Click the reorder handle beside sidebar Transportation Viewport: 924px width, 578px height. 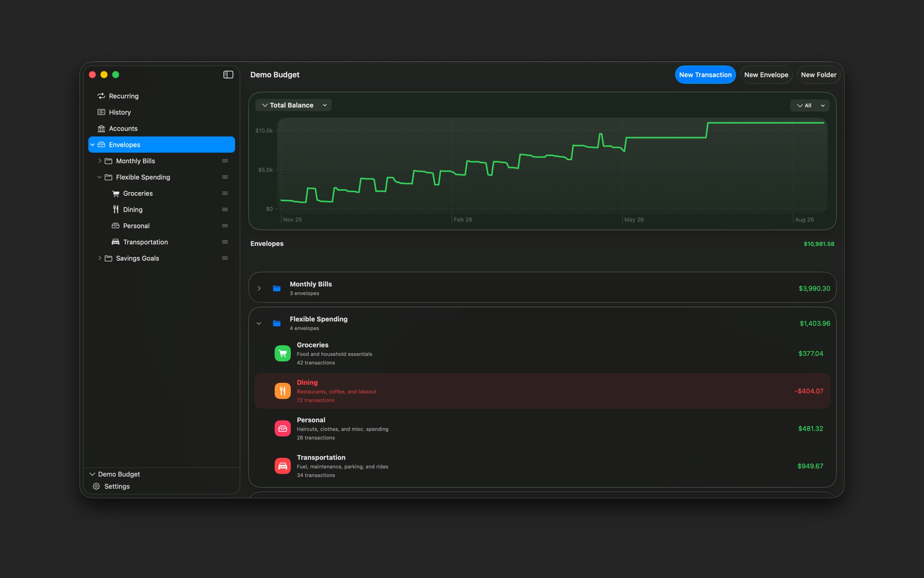(225, 242)
